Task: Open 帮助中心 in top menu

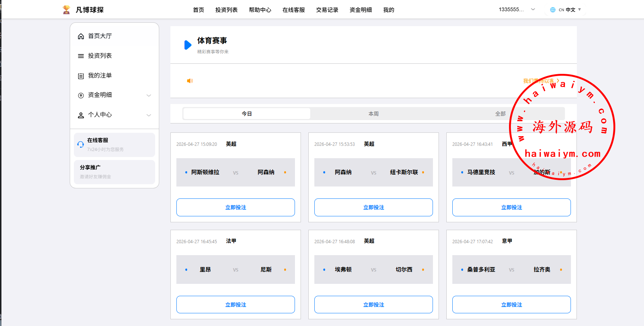Action: click(260, 10)
